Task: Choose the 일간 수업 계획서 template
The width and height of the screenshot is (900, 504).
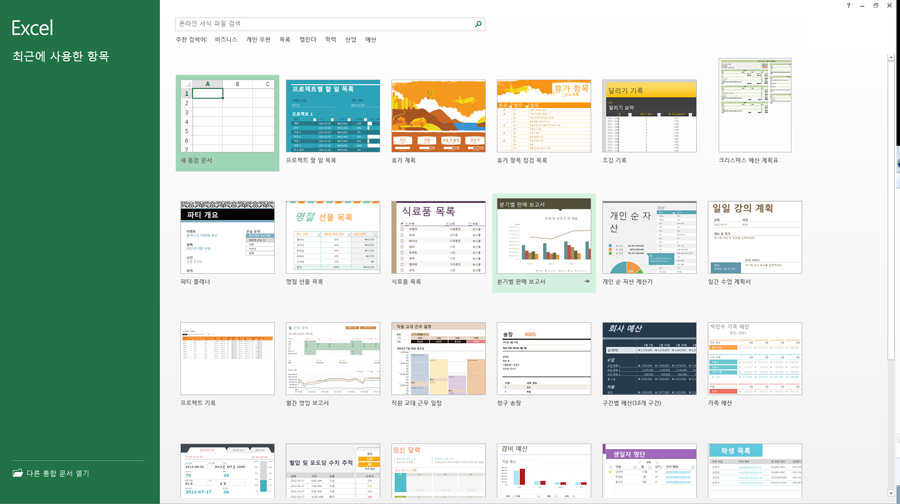Action: tap(755, 237)
